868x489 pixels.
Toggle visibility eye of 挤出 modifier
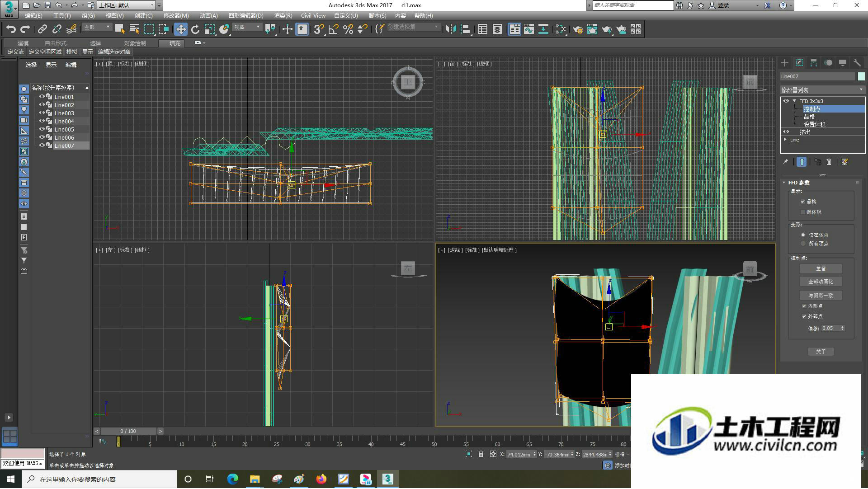click(x=786, y=132)
